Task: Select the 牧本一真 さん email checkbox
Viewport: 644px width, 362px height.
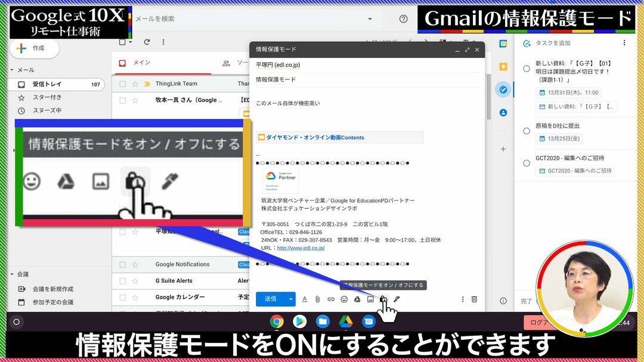Action: point(122,100)
